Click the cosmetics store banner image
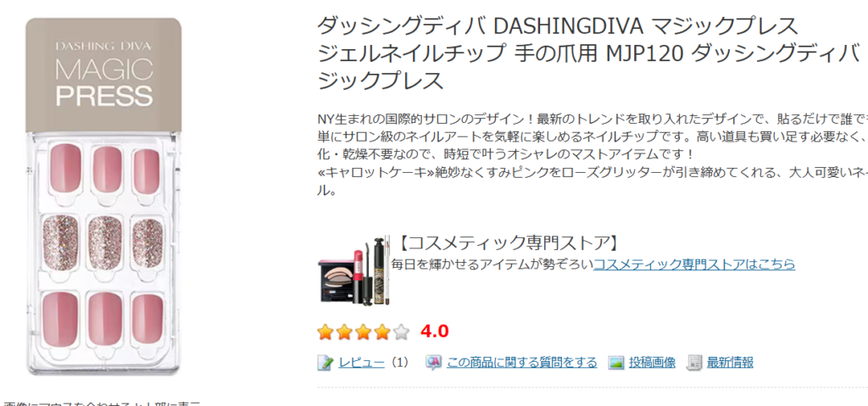 [353, 270]
